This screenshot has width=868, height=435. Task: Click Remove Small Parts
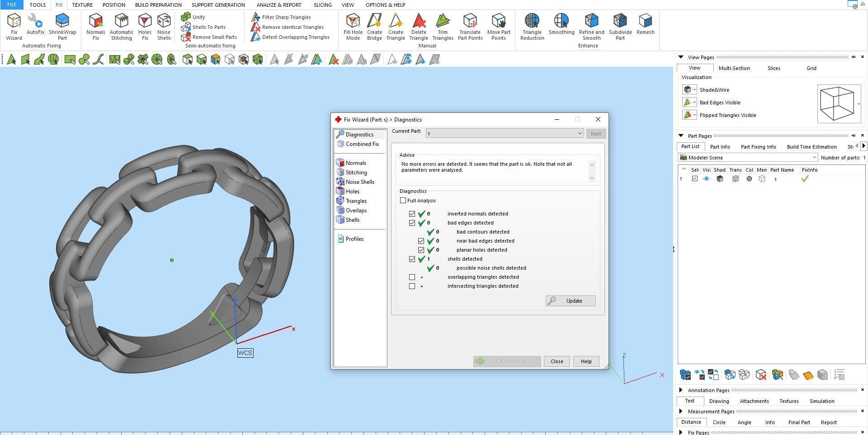pos(209,37)
